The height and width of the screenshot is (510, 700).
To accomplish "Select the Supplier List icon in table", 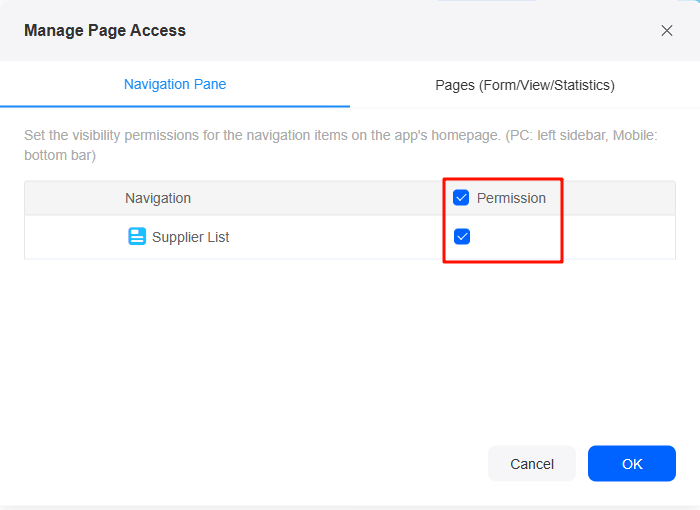I will [x=137, y=236].
